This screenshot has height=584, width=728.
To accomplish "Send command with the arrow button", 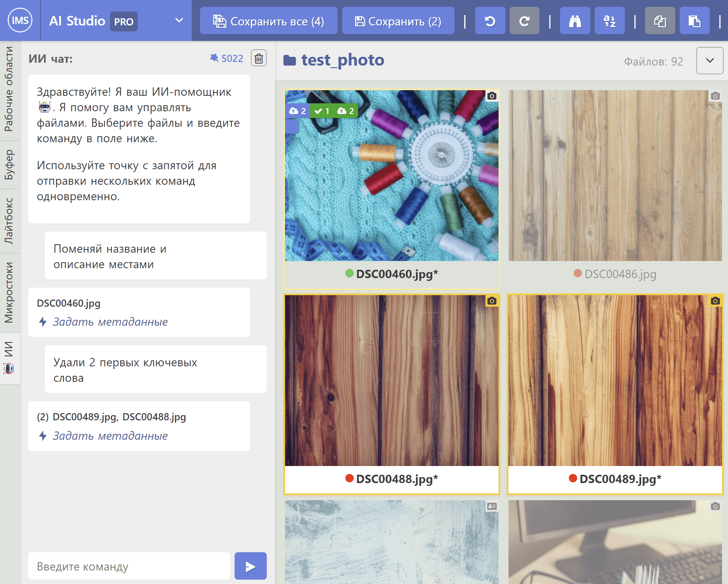I will tap(250, 566).
